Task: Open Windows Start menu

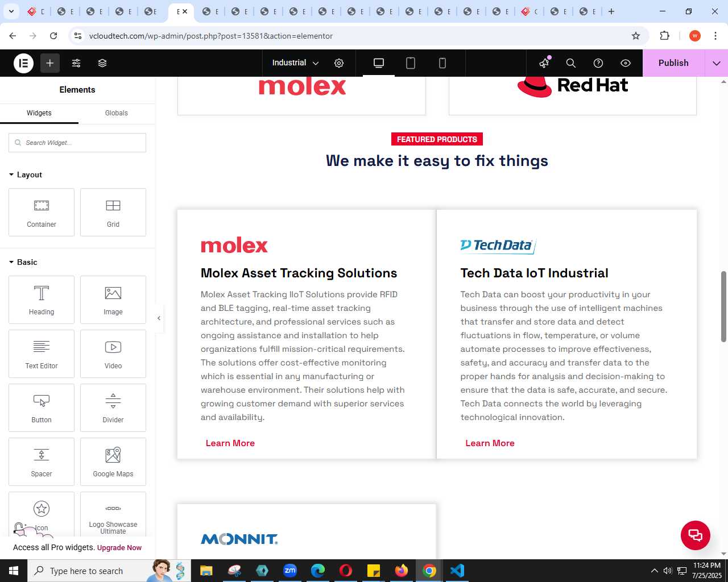Action: pos(14,571)
